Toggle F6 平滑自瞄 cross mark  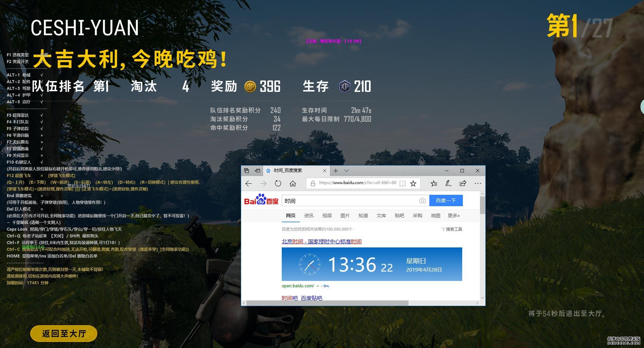pyautogui.click(x=42, y=135)
